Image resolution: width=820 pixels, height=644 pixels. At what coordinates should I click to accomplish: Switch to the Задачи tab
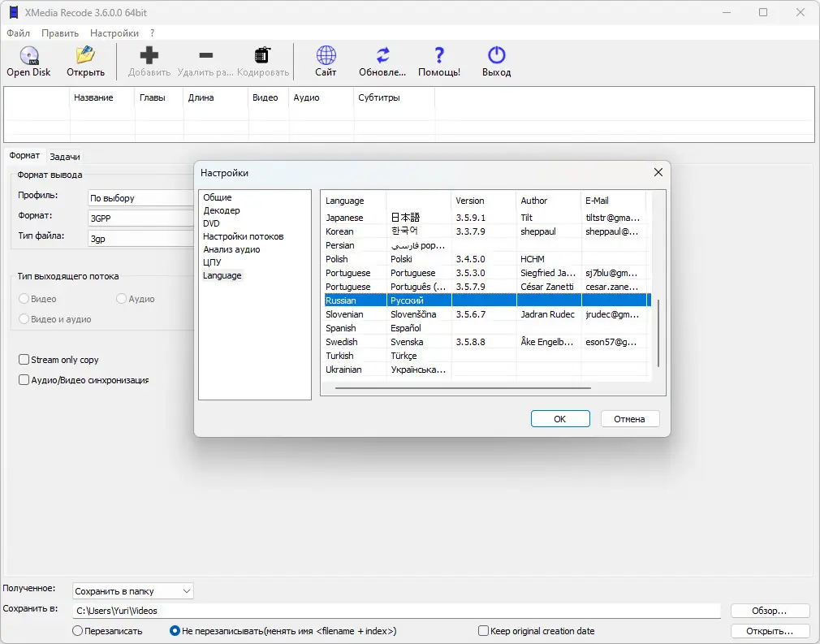65,157
